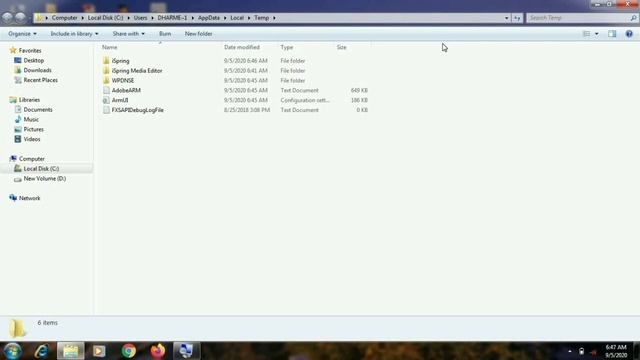
Task: Select the FXSAPIDebugLogFile document
Action: point(138,110)
